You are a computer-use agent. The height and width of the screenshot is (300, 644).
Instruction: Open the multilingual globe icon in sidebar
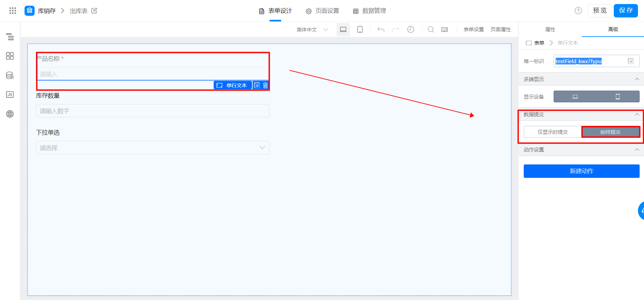(x=10, y=114)
